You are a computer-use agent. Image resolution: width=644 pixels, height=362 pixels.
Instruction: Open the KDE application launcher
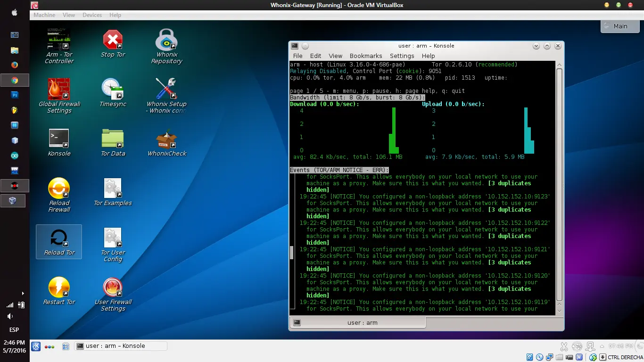click(x=35, y=346)
